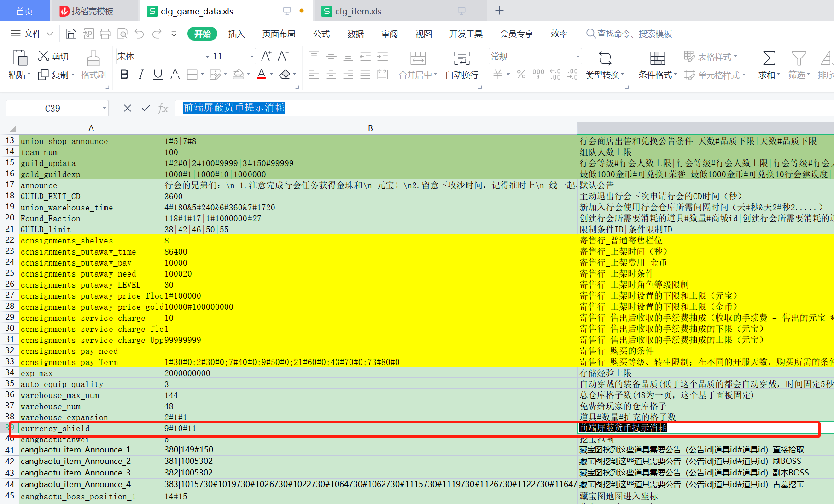Select column A header
This screenshot has width=834, height=504.
(91, 128)
